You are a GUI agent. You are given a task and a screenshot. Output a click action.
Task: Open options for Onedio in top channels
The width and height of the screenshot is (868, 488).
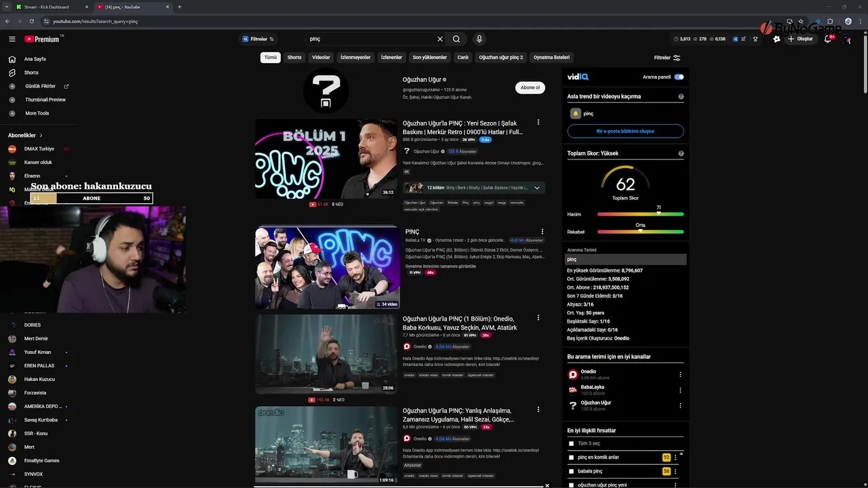(680, 374)
